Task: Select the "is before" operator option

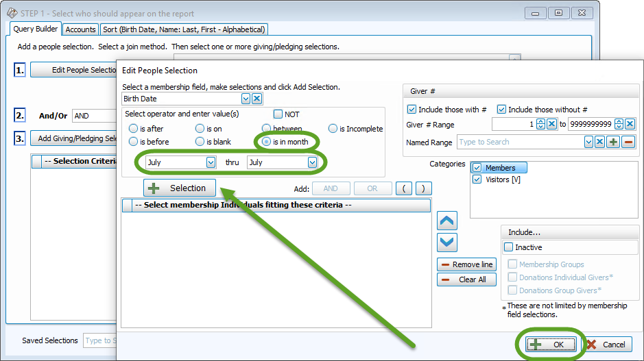Action: coord(133,142)
